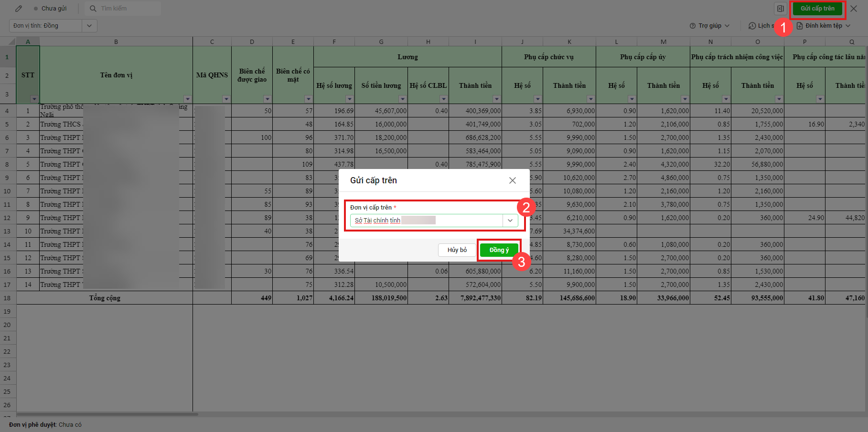Open the 'Đính kèm tệp' menu
Screen dimensions: 868x432
click(x=824, y=26)
